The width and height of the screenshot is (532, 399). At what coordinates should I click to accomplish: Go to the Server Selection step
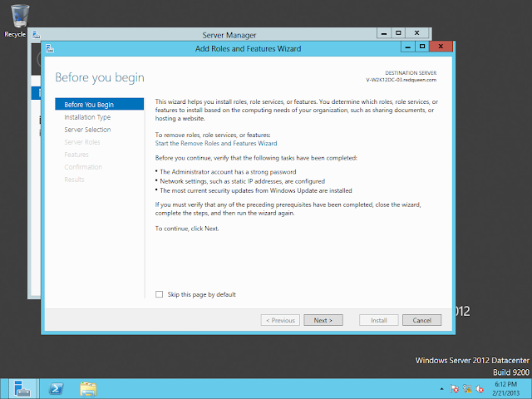(87, 130)
